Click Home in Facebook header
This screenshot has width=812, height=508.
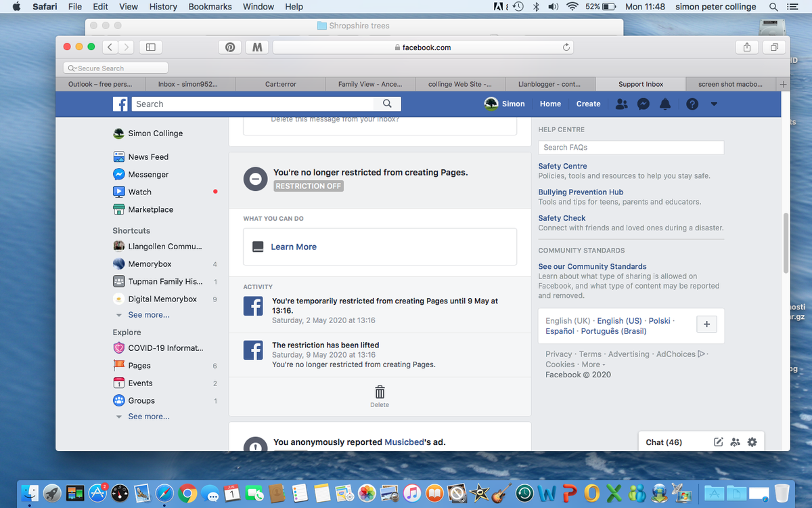[x=550, y=104]
